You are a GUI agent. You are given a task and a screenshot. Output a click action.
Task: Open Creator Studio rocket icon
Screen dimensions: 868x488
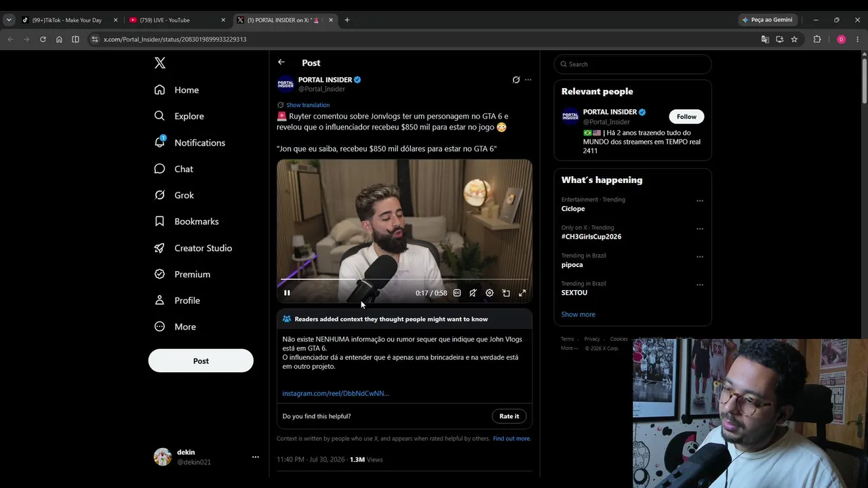click(x=159, y=248)
